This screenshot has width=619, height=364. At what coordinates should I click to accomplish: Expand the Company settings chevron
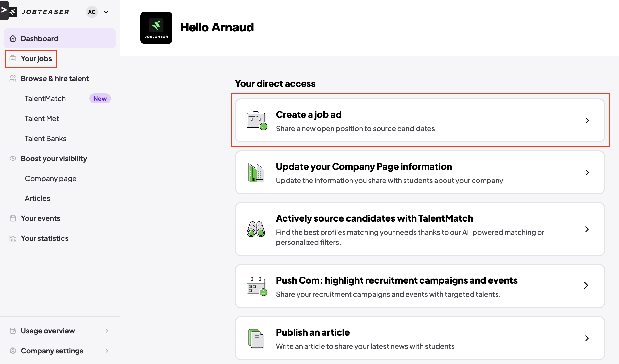pyautogui.click(x=107, y=351)
